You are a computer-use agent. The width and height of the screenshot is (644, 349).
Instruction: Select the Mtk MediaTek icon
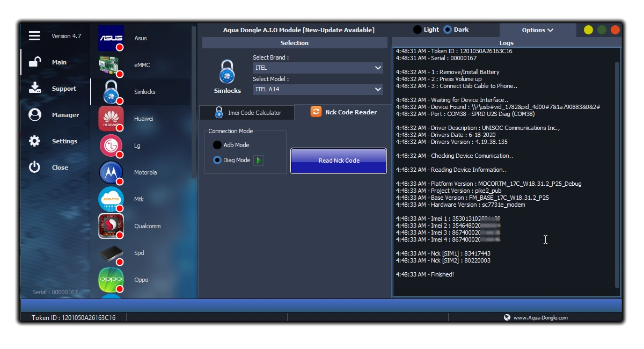[x=111, y=199]
